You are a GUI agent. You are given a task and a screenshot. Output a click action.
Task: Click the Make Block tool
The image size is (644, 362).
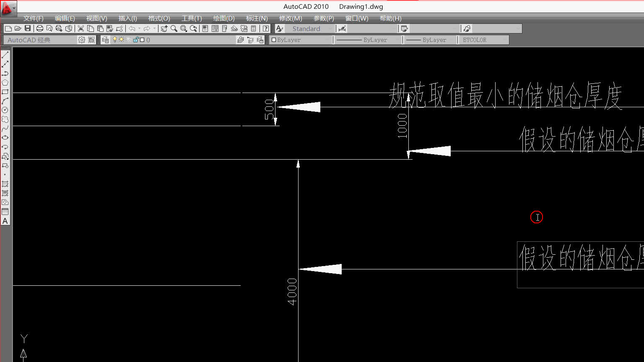click(5, 165)
